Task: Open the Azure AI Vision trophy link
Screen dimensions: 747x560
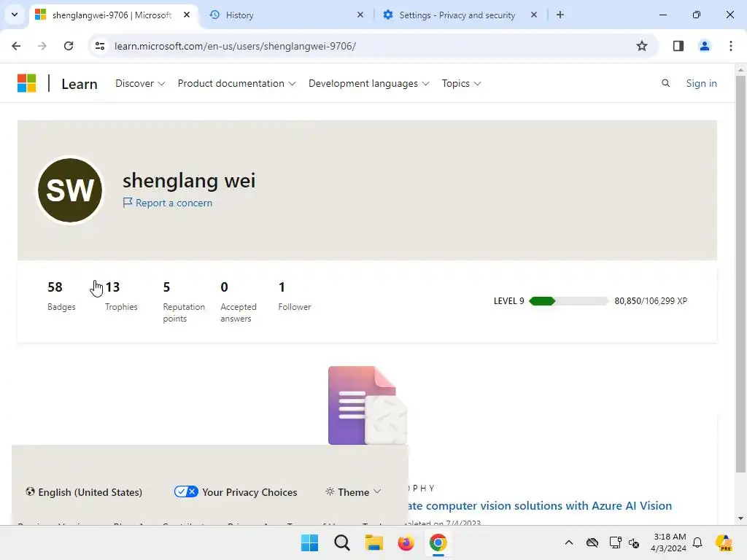Action: tap(541, 506)
